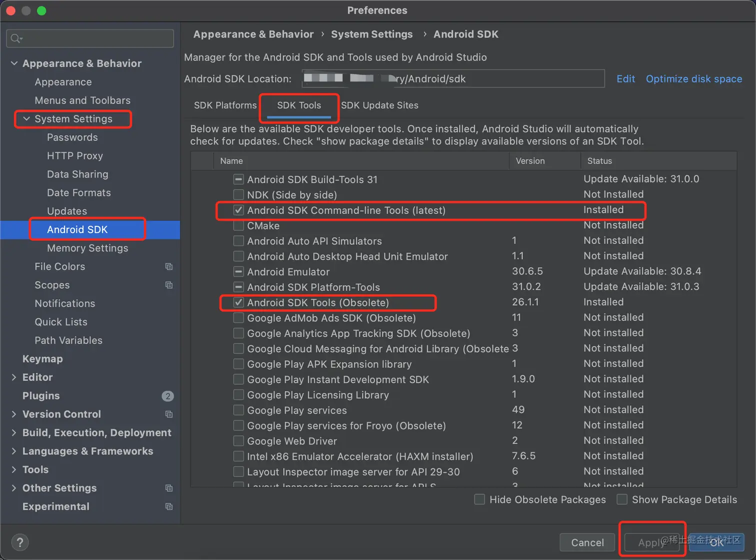Collapse the System Settings tree node

[x=26, y=119]
